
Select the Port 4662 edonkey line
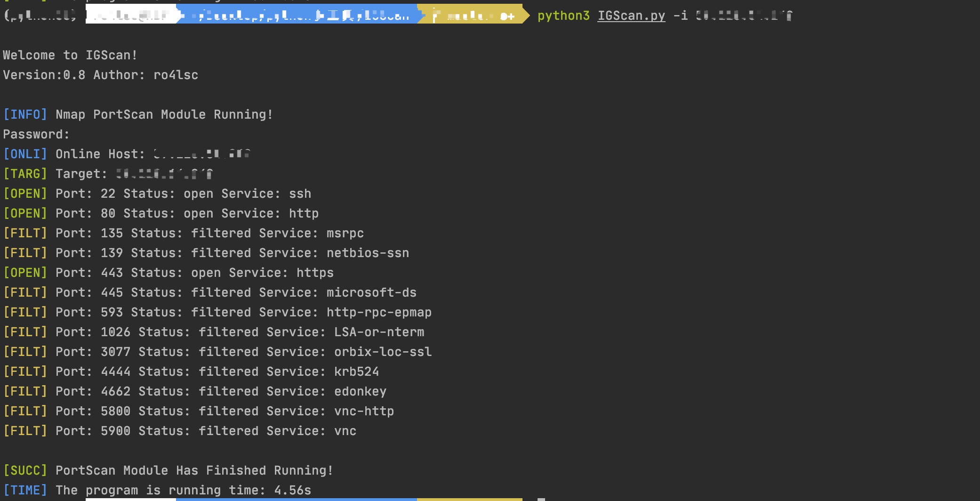(195, 391)
